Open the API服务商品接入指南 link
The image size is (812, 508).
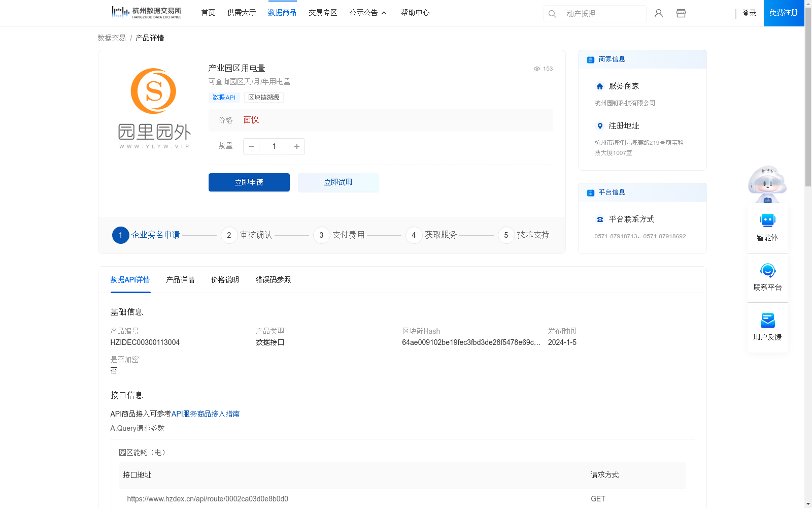click(x=206, y=414)
